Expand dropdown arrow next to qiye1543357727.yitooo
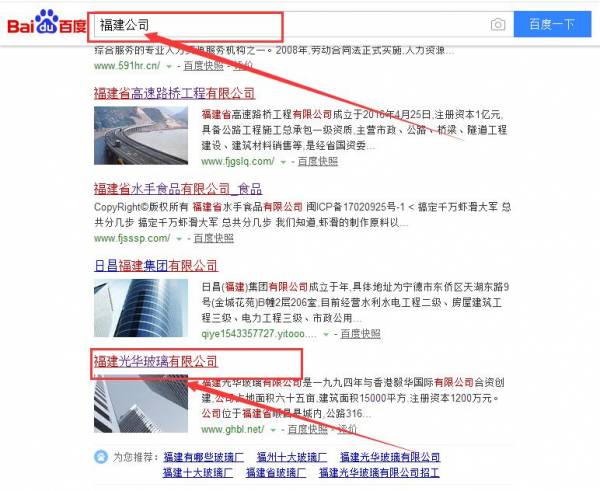The width and height of the screenshot is (600, 491). pyautogui.click(x=326, y=334)
